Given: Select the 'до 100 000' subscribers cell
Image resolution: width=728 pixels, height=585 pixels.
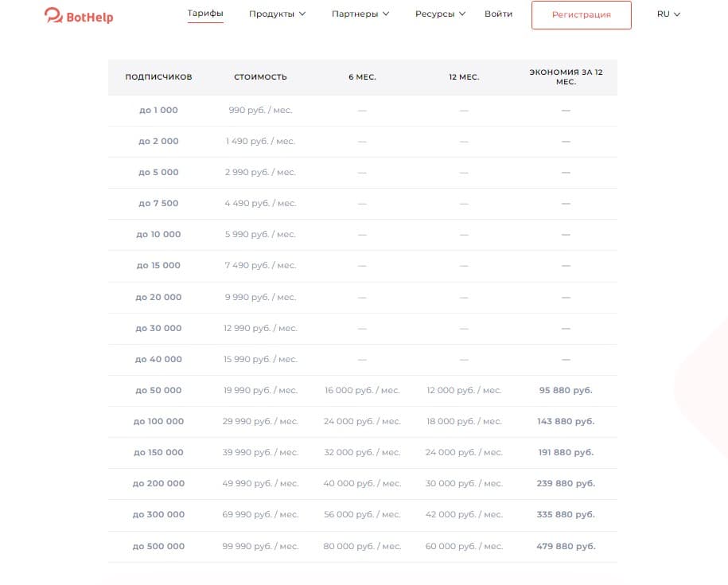Looking at the screenshot, I should pos(159,422).
